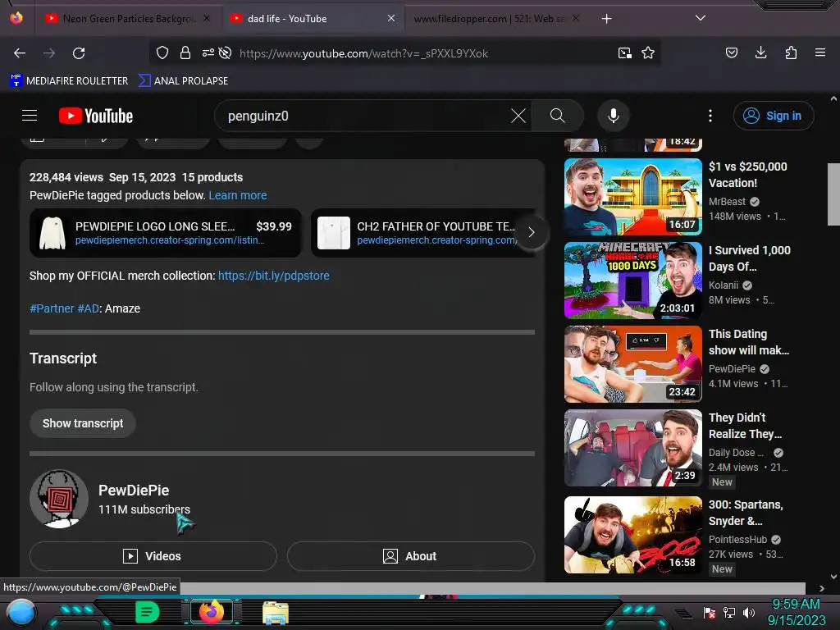Click the horizontal scrollbar right arrow

(x=822, y=588)
